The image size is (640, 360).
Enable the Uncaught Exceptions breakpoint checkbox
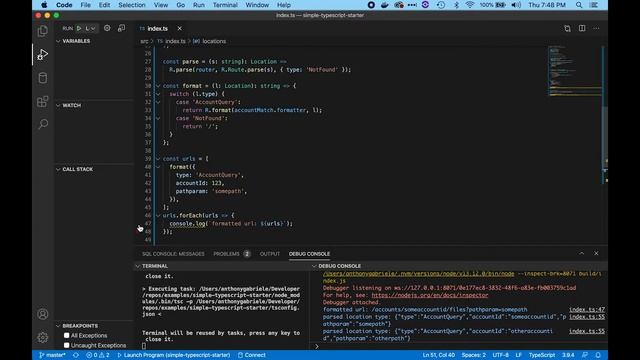click(x=67, y=345)
